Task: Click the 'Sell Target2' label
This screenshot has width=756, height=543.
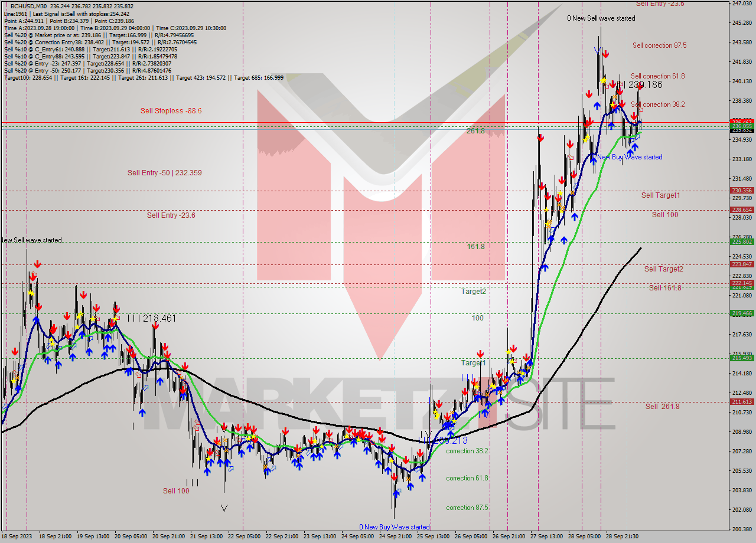Action: [x=663, y=269]
